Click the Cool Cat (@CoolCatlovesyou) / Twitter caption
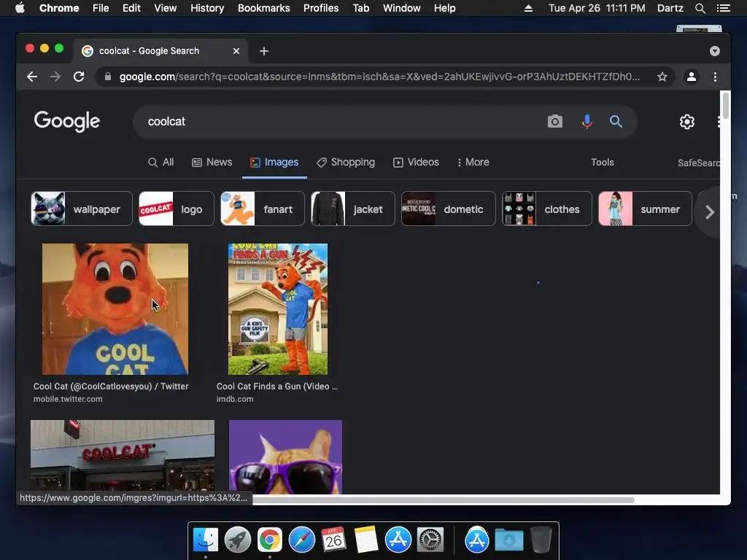The width and height of the screenshot is (747, 560). coord(111,386)
